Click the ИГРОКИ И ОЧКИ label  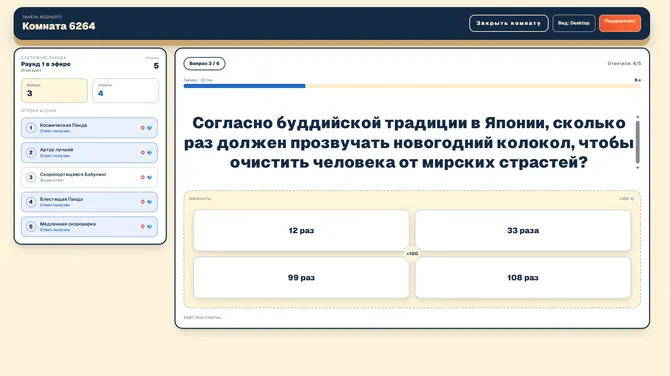click(38, 111)
